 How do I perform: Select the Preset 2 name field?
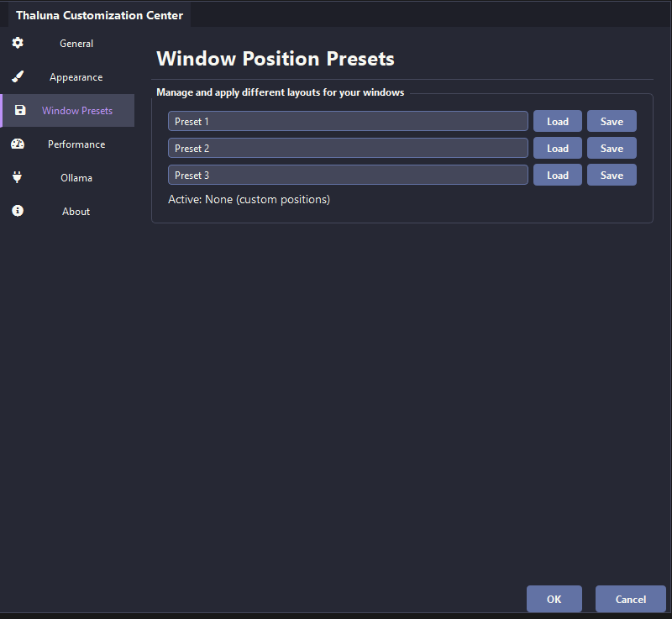point(348,148)
